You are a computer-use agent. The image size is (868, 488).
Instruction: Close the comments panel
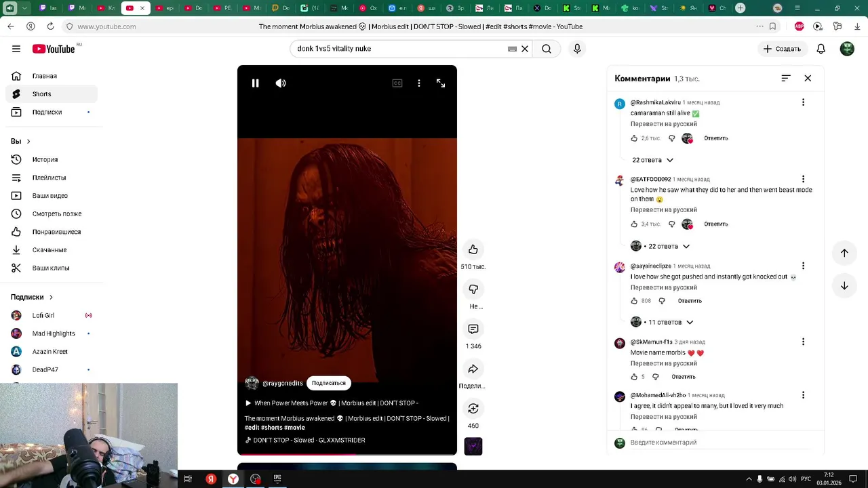(808, 79)
